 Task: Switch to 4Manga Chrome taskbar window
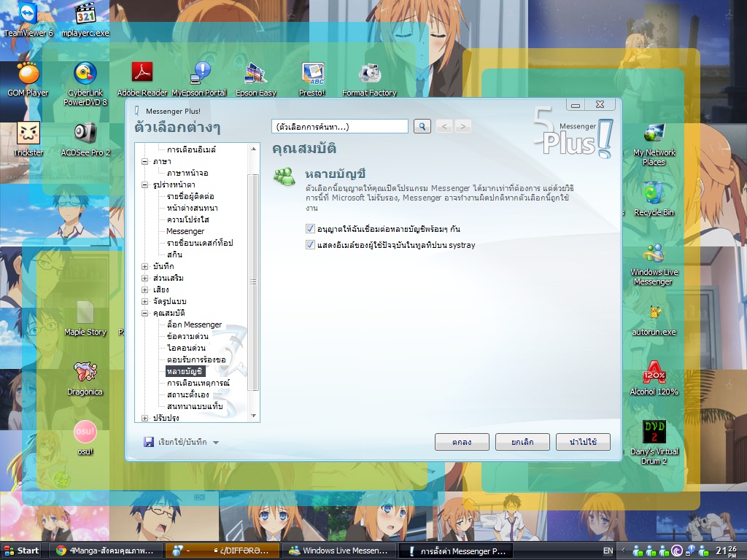[107, 551]
